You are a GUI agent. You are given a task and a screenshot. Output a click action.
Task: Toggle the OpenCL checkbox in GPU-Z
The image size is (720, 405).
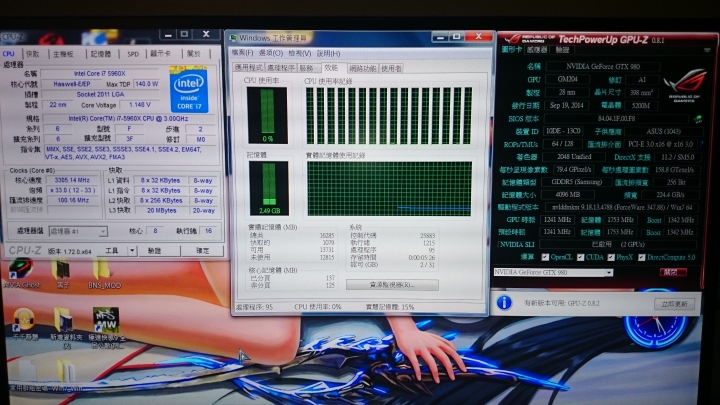545,257
